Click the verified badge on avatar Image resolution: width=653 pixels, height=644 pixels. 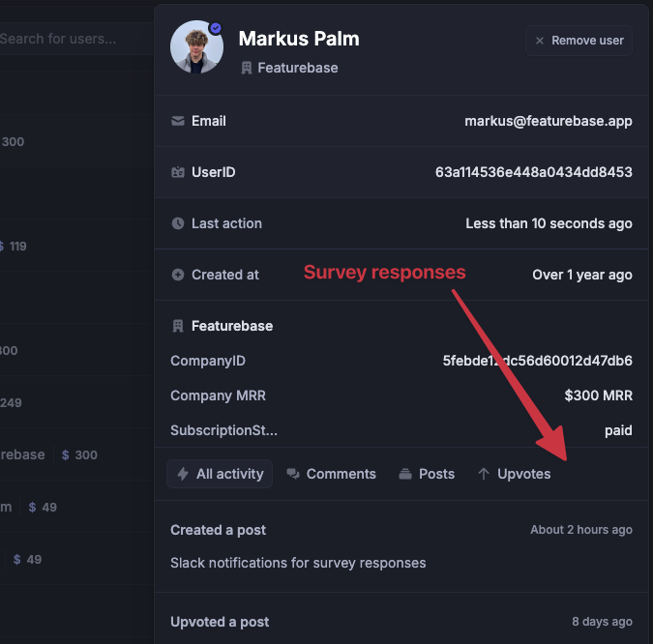[216, 29]
